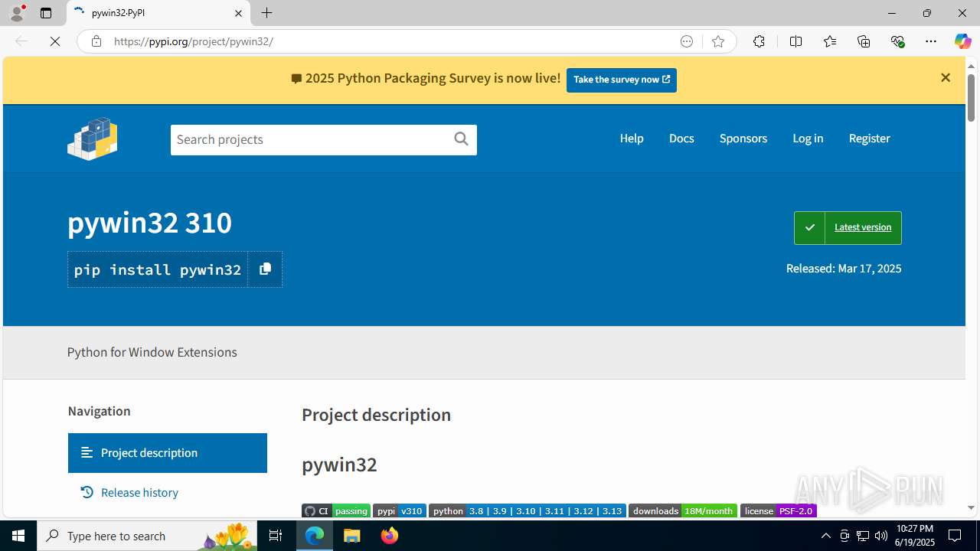The height and width of the screenshot is (551, 980).
Task: Open Browser essentials
Action: point(897,41)
